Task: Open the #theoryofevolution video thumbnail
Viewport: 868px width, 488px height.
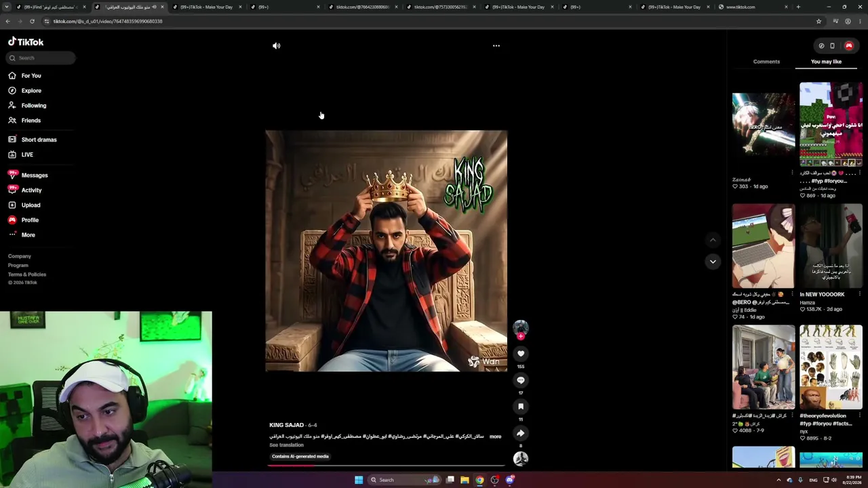Action: click(831, 367)
